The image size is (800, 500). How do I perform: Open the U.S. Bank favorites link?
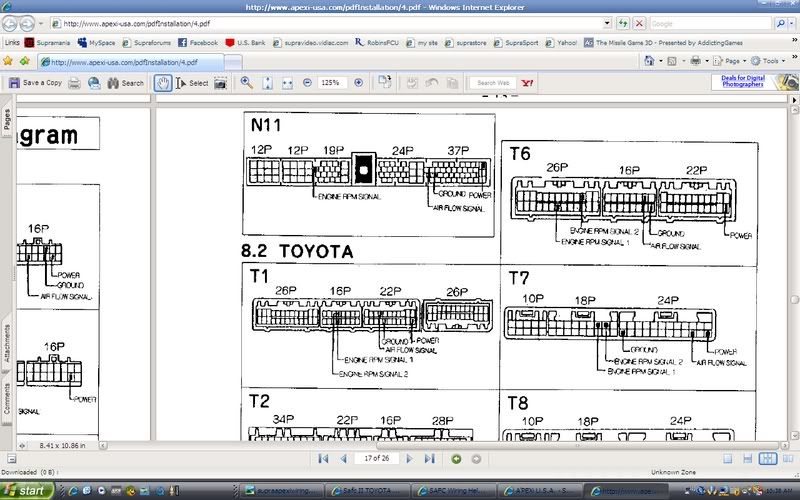coord(245,43)
